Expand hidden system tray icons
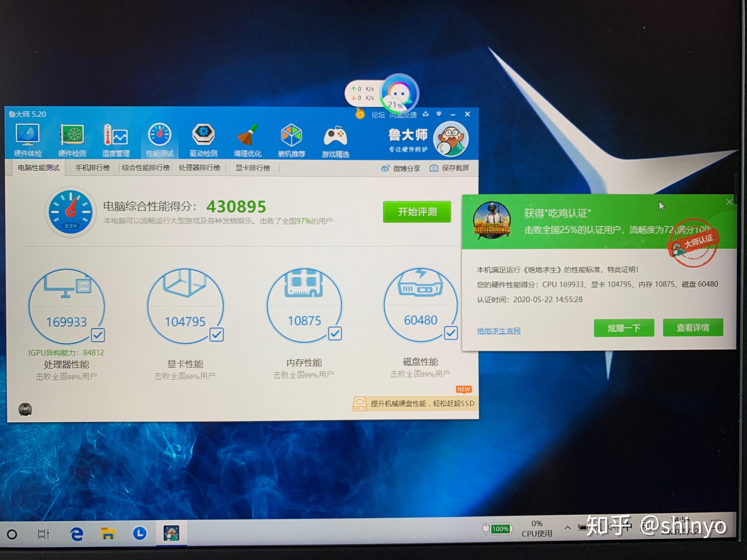The width and height of the screenshot is (747, 560). click(x=568, y=527)
